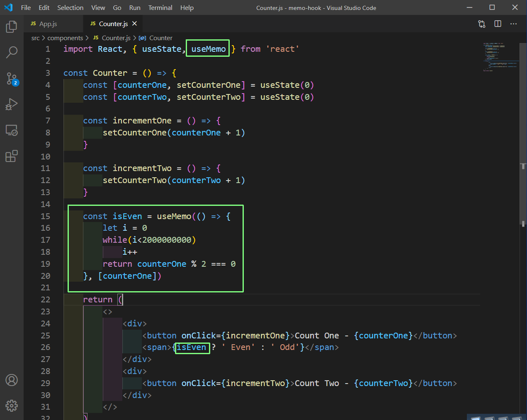
Task: Click 'useMemo' in the import statement
Action: click(209, 49)
